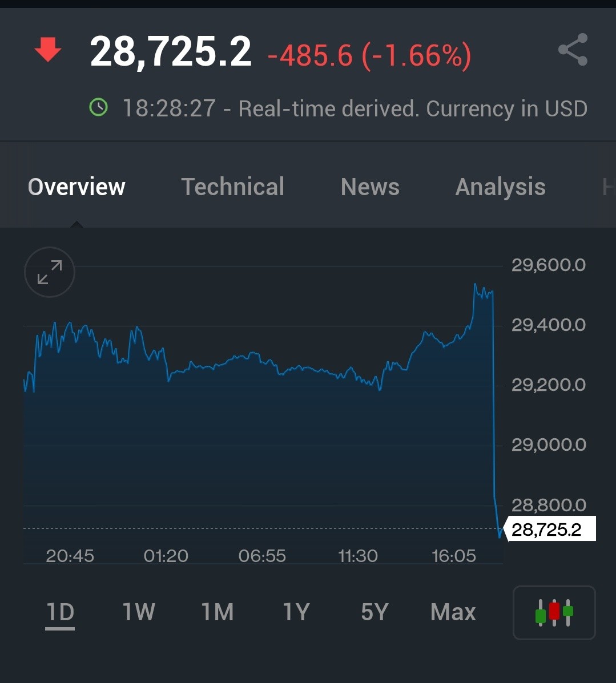Switch to the Technical tab
The image size is (616, 683).
(x=233, y=187)
